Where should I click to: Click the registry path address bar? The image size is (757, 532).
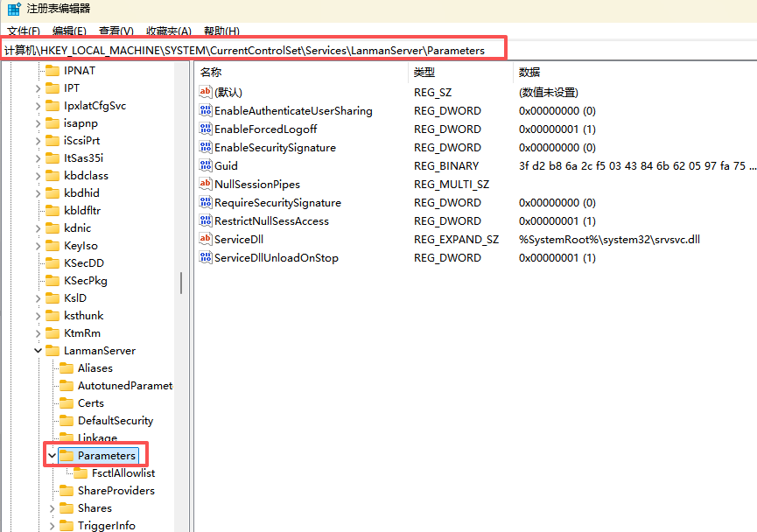click(x=254, y=51)
